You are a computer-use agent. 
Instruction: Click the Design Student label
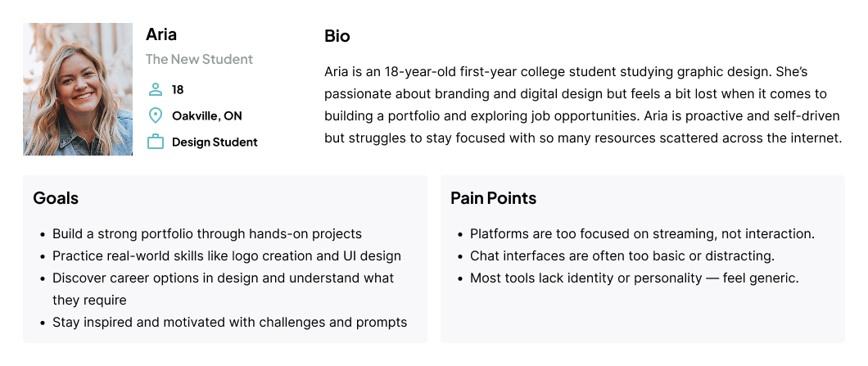coord(215,142)
